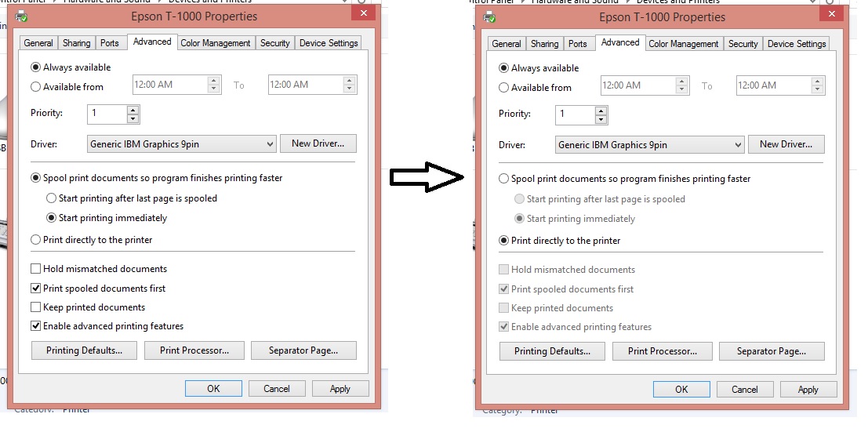Check Keep printed documents in left dialog
The height and width of the screenshot is (432, 868).
pos(35,307)
